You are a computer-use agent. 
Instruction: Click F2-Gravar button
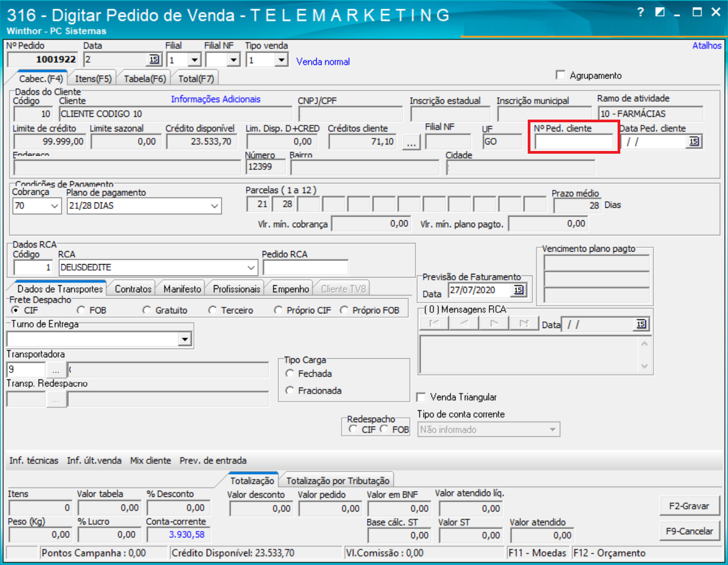[689, 506]
